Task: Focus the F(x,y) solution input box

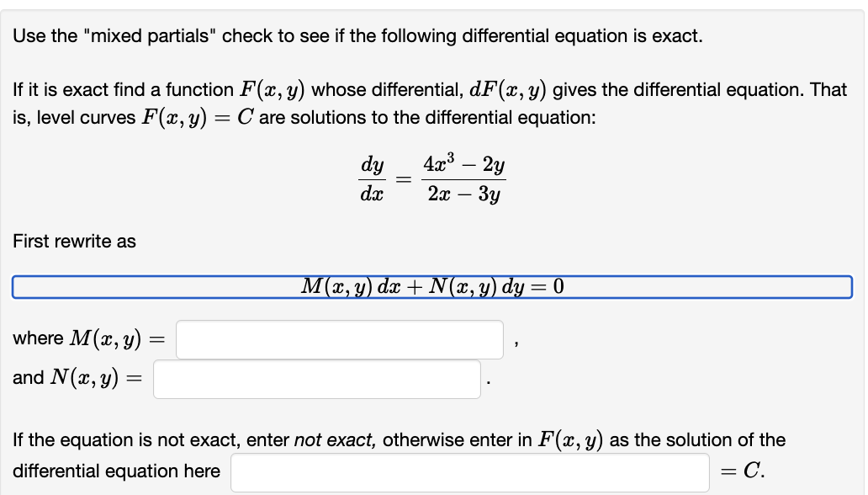Action: [470, 472]
